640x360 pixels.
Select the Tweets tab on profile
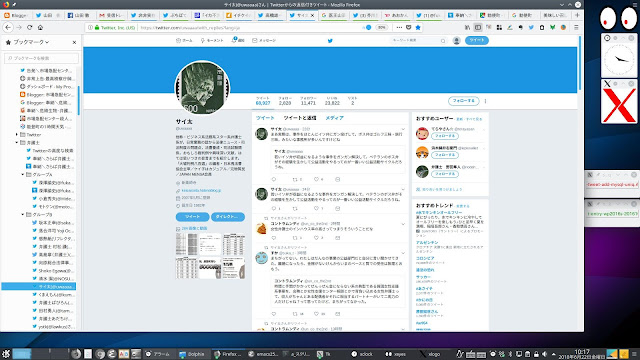(265, 118)
